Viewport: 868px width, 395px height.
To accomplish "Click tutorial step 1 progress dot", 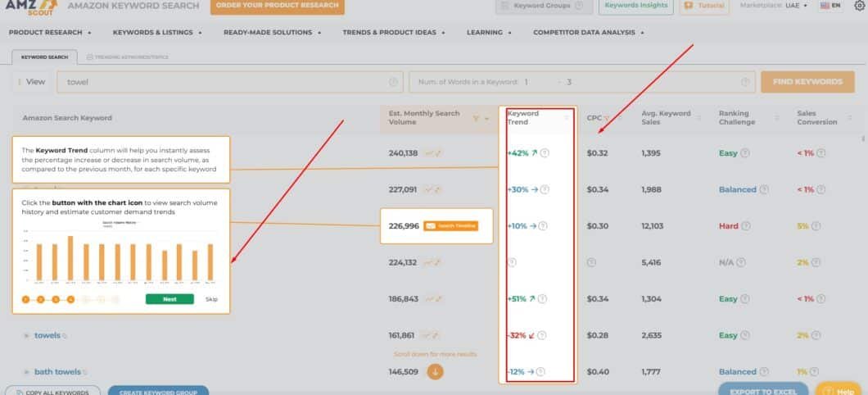I will click(x=26, y=300).
